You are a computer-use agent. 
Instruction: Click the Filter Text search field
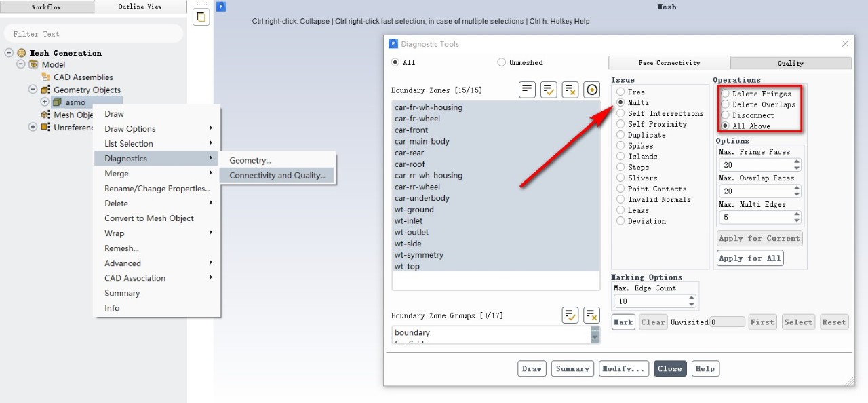94,34
